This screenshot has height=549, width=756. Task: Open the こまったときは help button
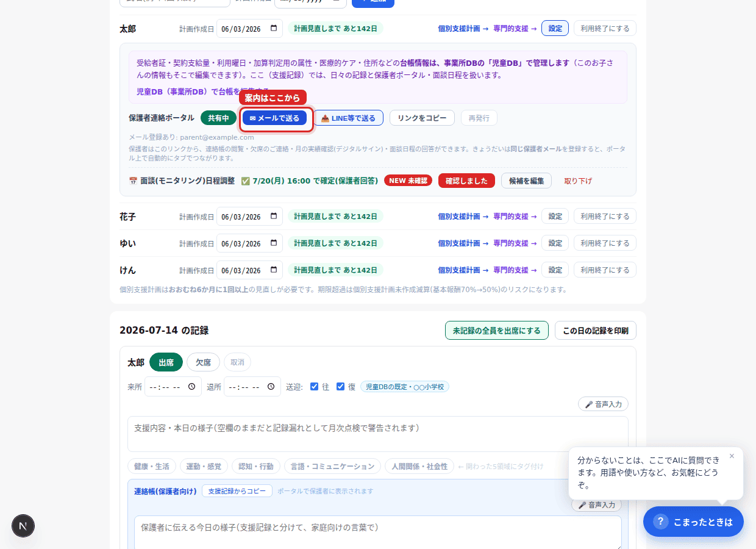pyautogui.click(x=693, y=522)
